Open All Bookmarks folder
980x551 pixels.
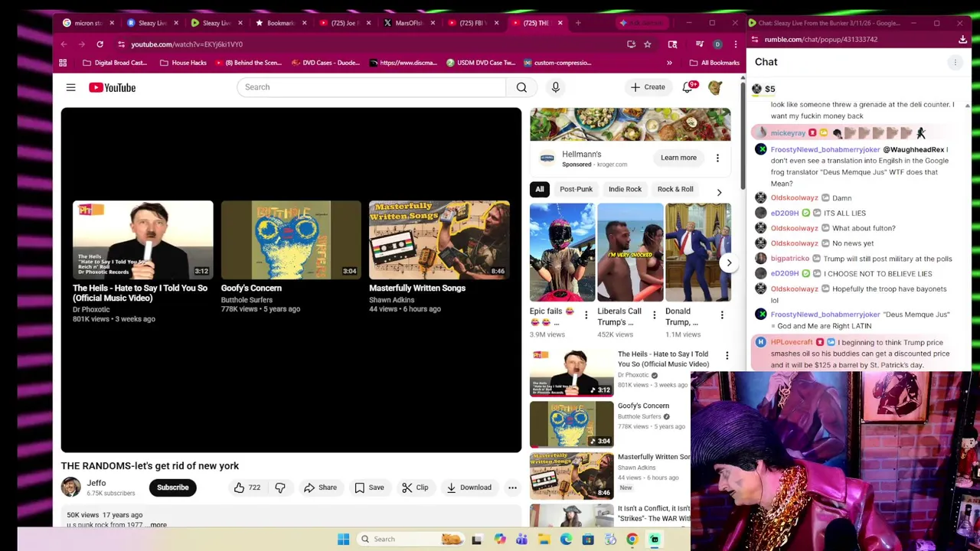pyautogui.click(x=714, y=63)
